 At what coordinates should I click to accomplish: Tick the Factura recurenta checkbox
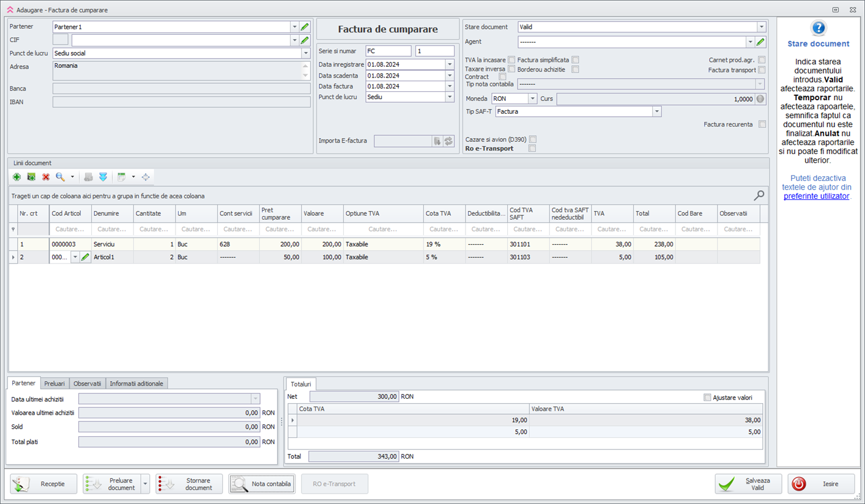tap(762, 124)
